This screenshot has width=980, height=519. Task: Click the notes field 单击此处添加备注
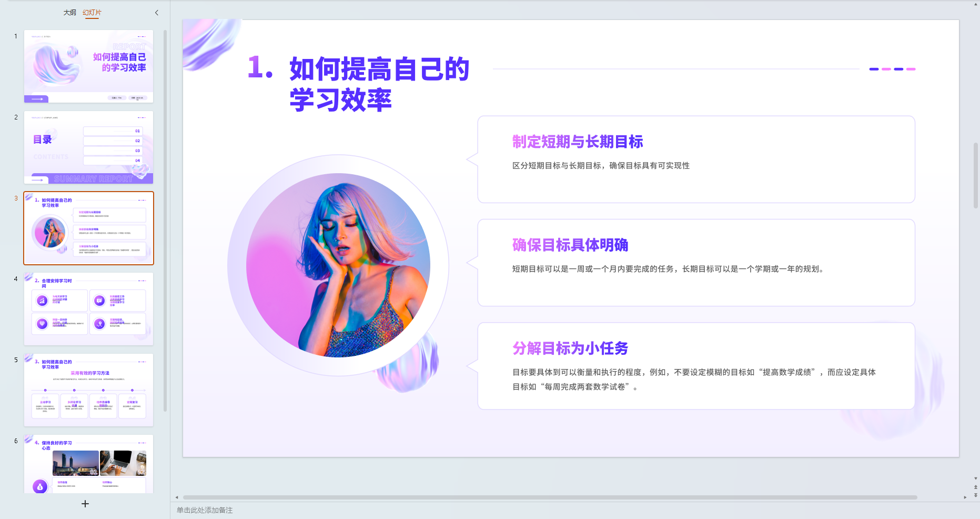pos(205,510)
